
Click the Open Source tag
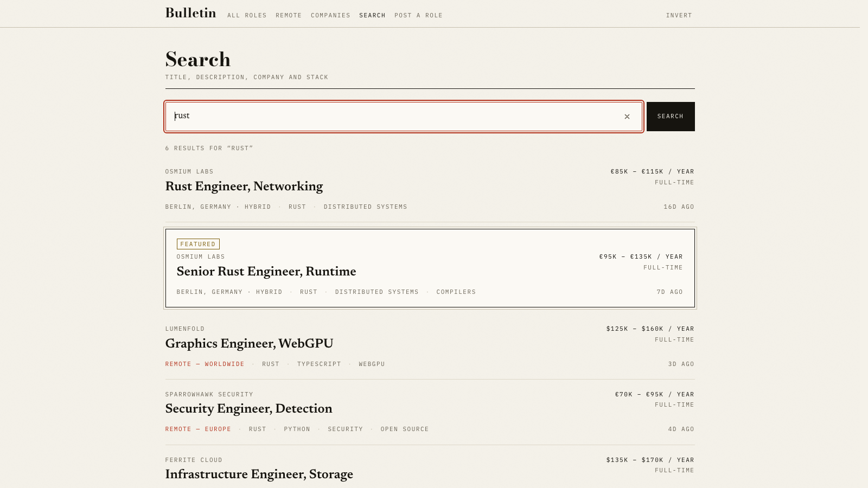point(405,429)
